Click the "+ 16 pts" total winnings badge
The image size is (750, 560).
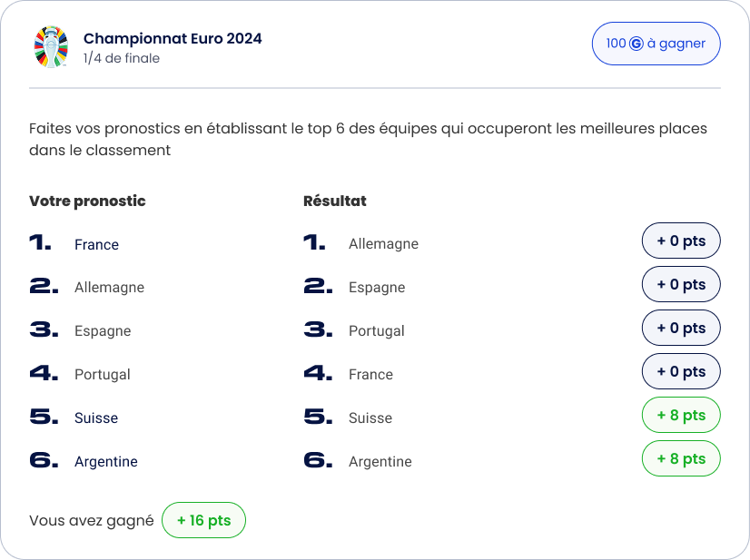(x=203, y=521)
